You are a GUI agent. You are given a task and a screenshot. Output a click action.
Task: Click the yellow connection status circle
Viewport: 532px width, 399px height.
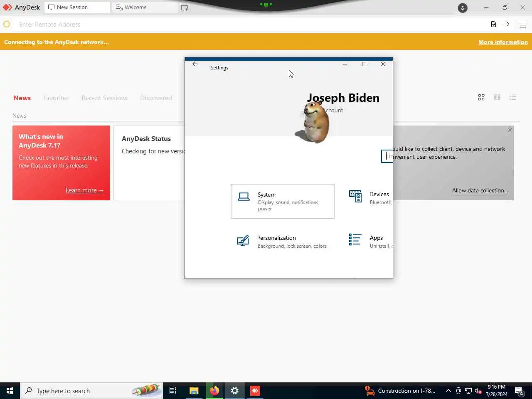pos(7,24)
